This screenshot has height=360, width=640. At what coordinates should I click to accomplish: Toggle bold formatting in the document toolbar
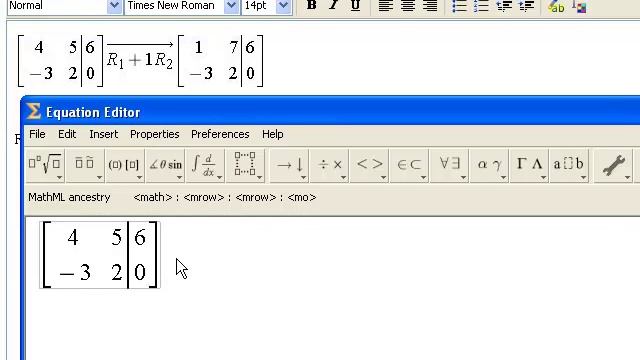(311, 5)
